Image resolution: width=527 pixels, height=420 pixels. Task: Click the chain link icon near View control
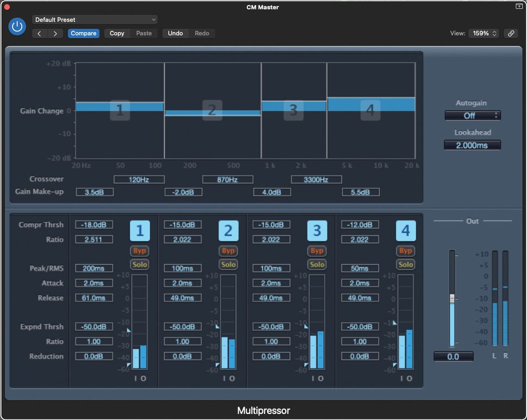[511, 33]
